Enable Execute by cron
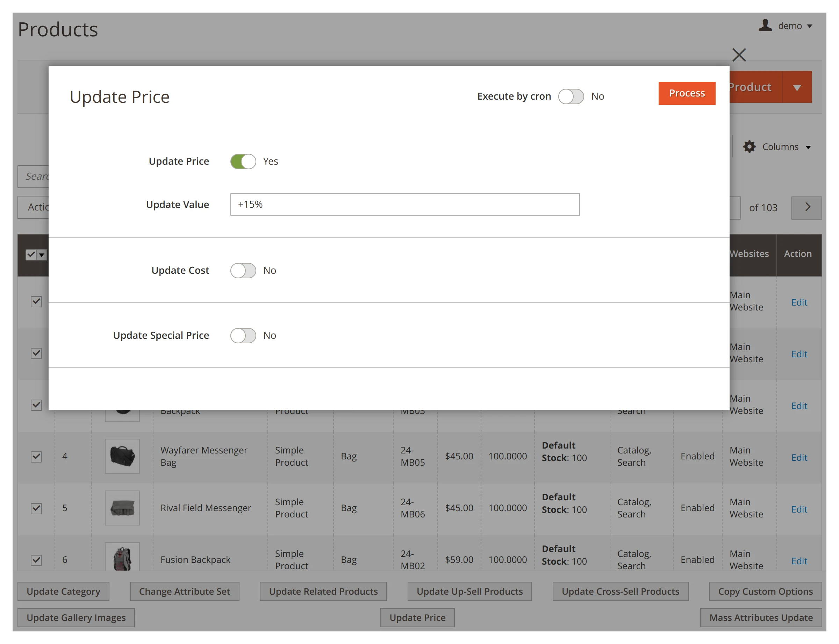The image size is (839, 644). click(x=571, y=96)
